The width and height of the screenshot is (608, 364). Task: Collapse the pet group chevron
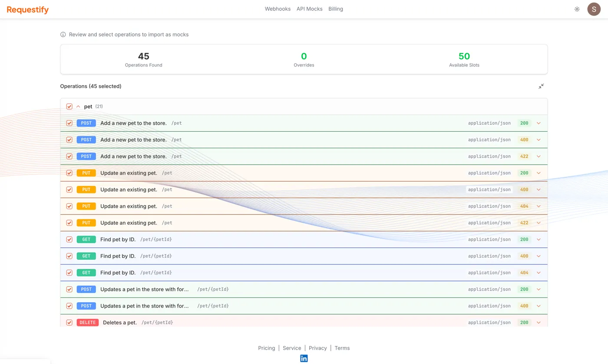(x=78, y=106)
